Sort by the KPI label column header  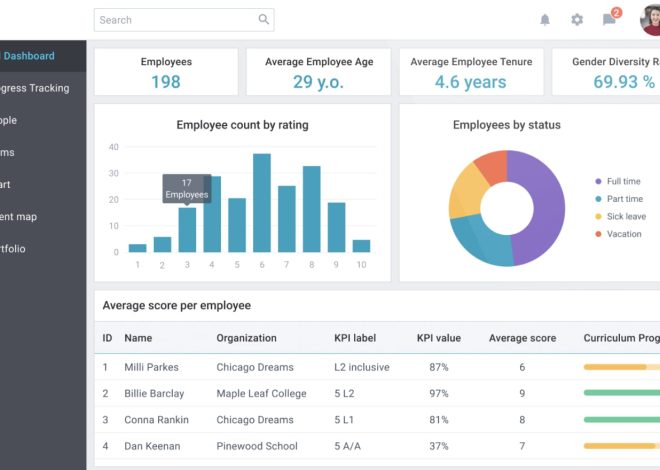355,338
